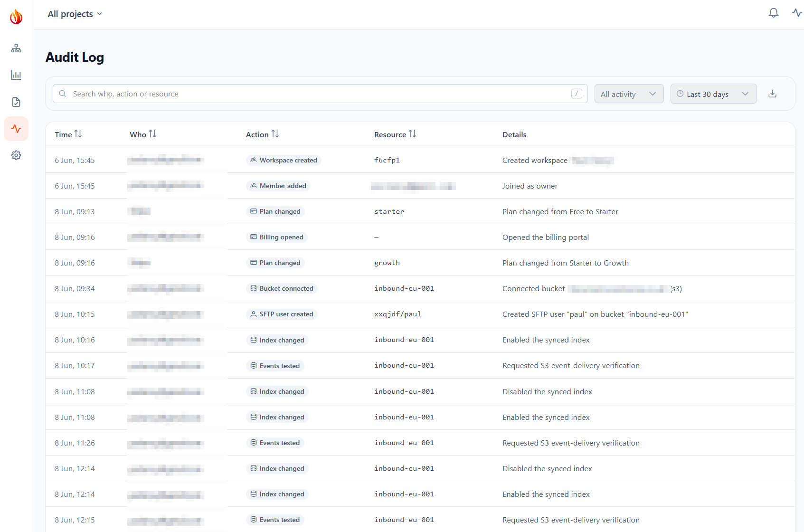
Task: Click the flame logo in the sidebar
Action: click(16, 17)
